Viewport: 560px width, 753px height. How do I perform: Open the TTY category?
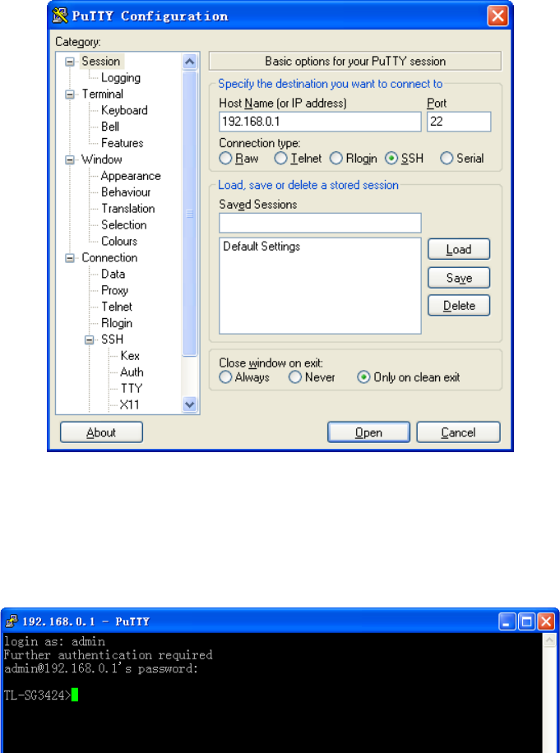(x=132, y=389)
